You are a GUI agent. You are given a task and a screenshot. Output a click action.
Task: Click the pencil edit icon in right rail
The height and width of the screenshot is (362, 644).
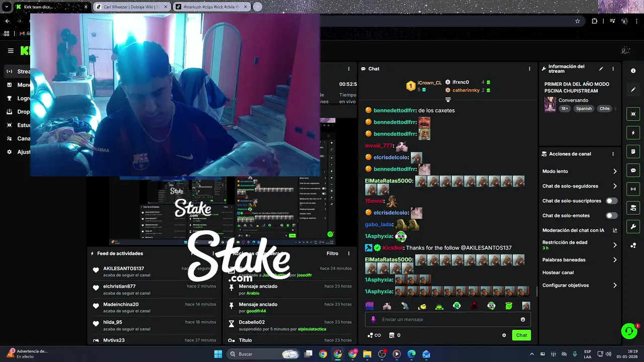point(633,89)
